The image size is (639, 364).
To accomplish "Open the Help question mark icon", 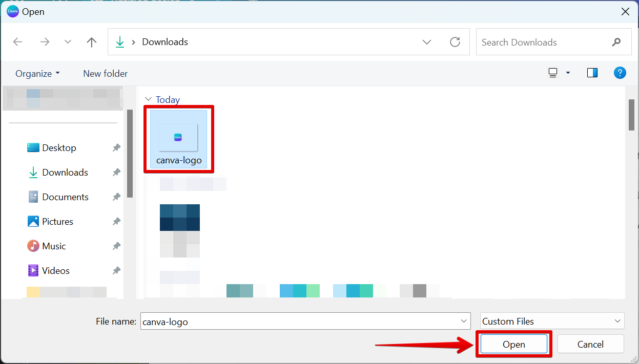I will 620,73.
